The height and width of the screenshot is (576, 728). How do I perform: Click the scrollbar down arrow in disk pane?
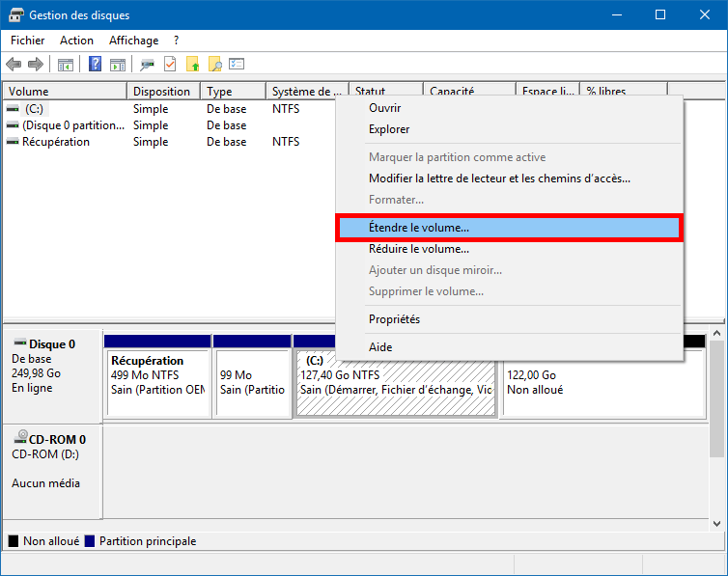click(x=716, y=524)
